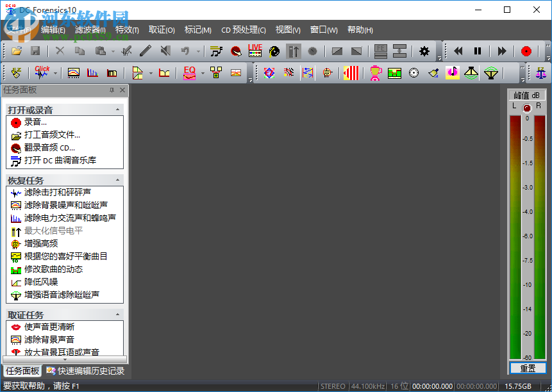Click the EZ clean toolbar icon

16,73
